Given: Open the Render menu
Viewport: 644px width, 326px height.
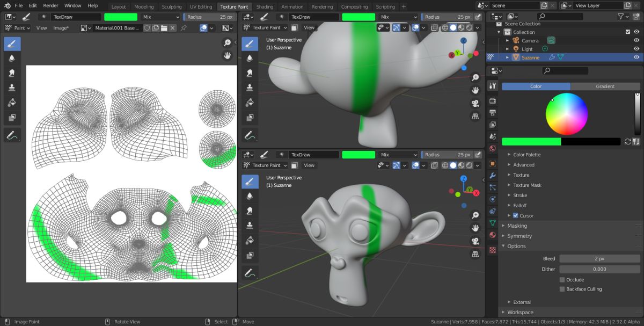Looking at the screenshot, I should click(50, 5).
